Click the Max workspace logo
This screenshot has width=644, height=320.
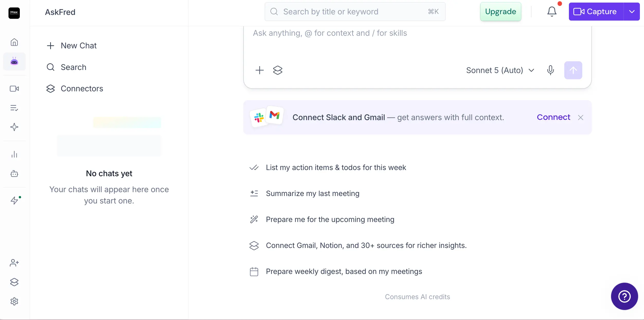tap(14, 13)
